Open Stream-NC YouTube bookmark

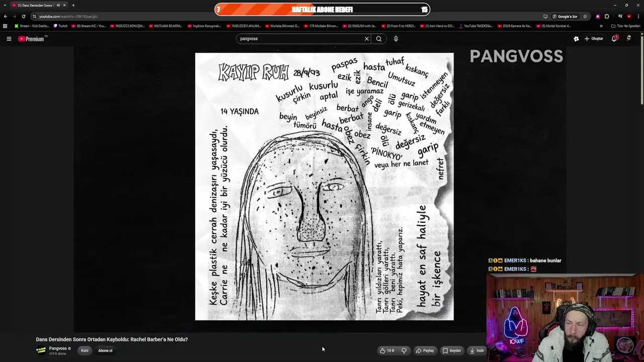pyautogui.click(x=89, y=26)
